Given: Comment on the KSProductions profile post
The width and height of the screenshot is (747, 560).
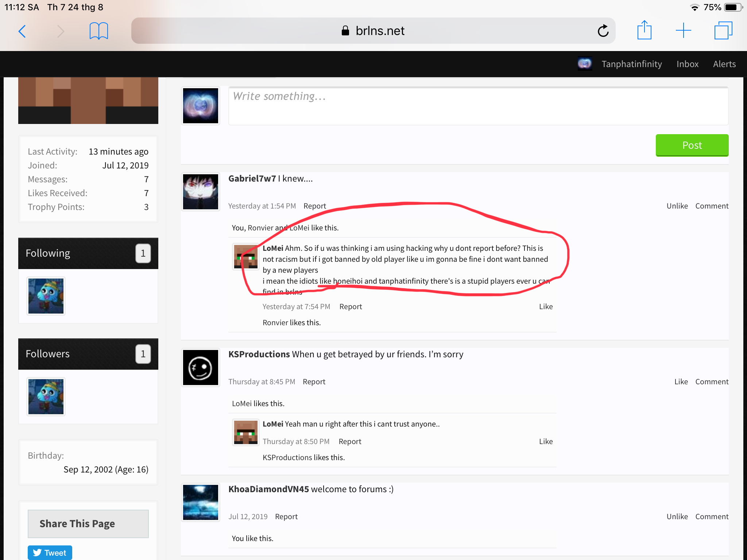Looking at the screenshot, I should tap(712, 382).
